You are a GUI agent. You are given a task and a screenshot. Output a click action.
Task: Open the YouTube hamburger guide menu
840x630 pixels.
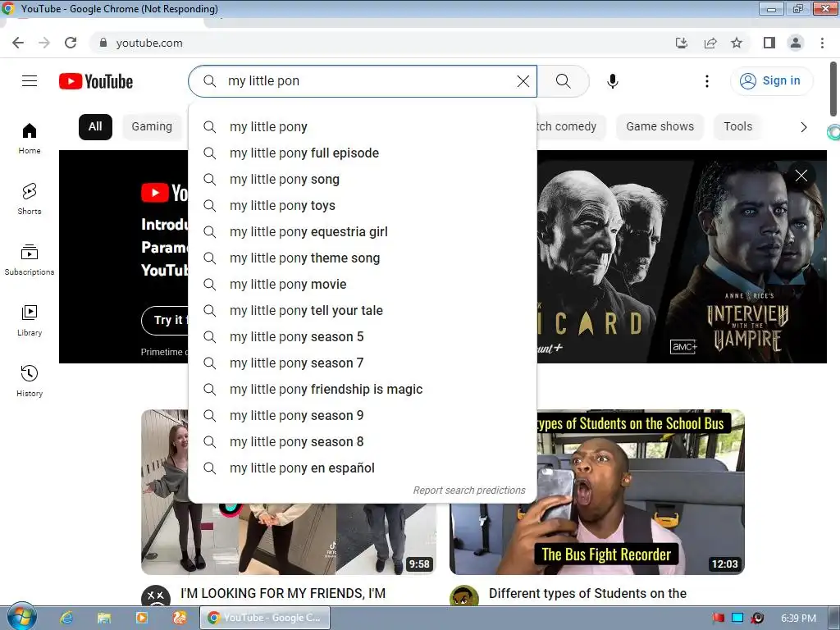coord(30,81)
